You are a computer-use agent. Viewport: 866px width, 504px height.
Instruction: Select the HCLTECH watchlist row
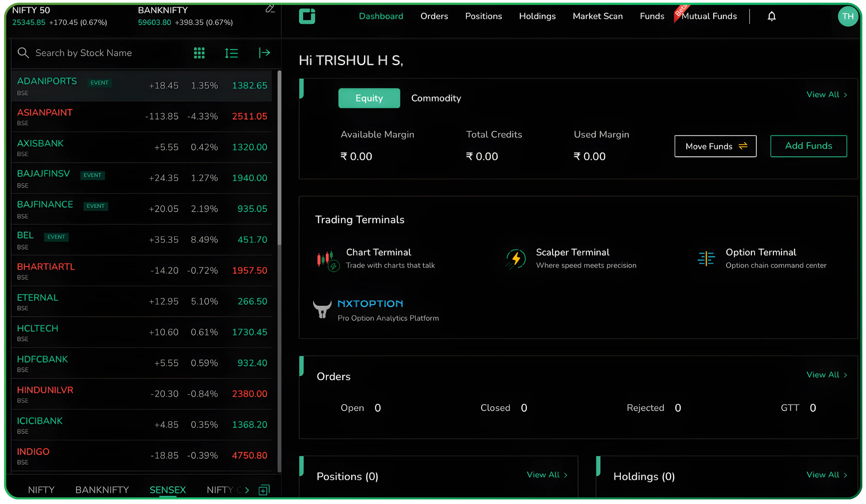click(x=142, y=332)
